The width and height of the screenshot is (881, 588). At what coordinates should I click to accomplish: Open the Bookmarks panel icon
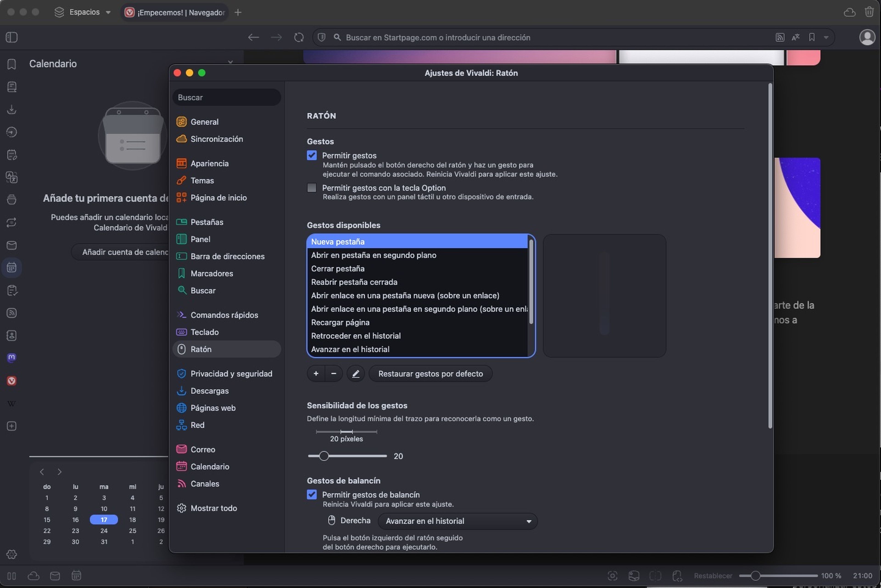pyautogui.click(x=12, y=64)
